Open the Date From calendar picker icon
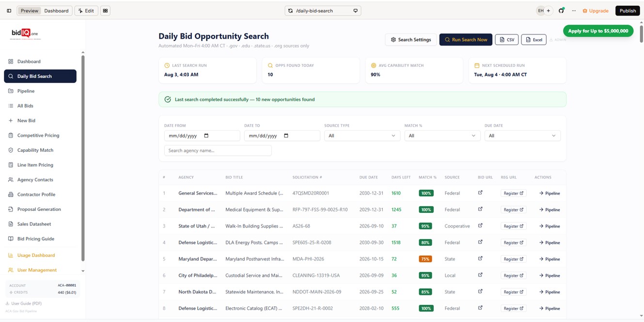 206,136
